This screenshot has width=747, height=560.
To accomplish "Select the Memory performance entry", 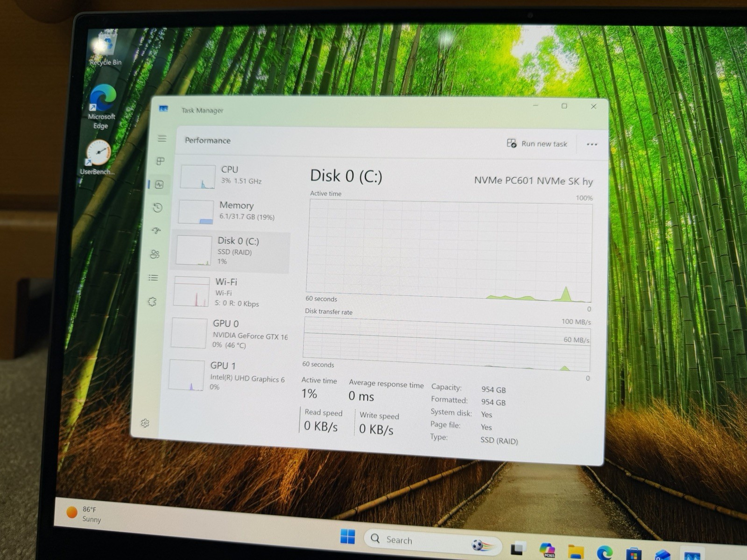I will tap(233, 211).
